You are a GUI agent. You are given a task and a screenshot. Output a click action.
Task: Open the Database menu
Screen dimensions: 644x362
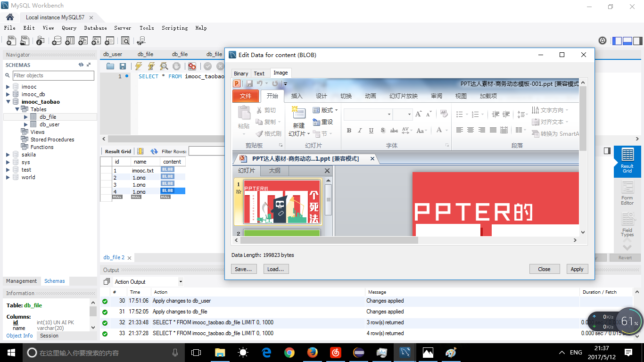click(95, 28)
